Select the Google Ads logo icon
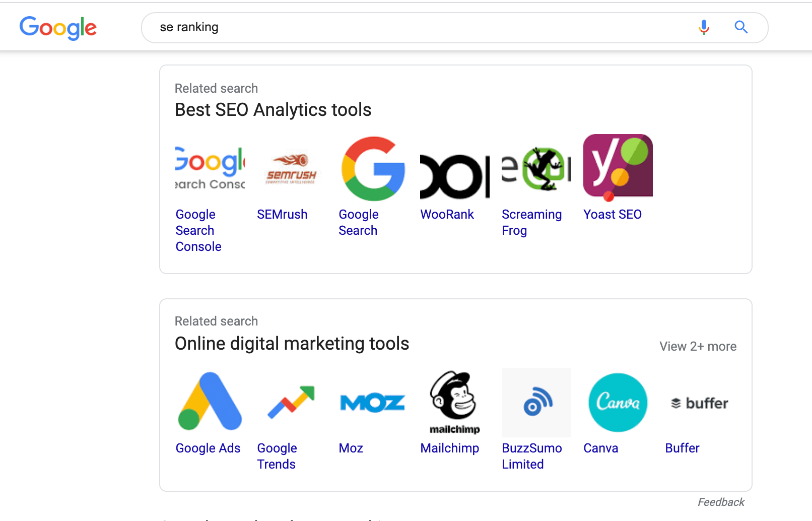Image resolution: width=812 pixels, height=521 pixels. coord(210,402)
